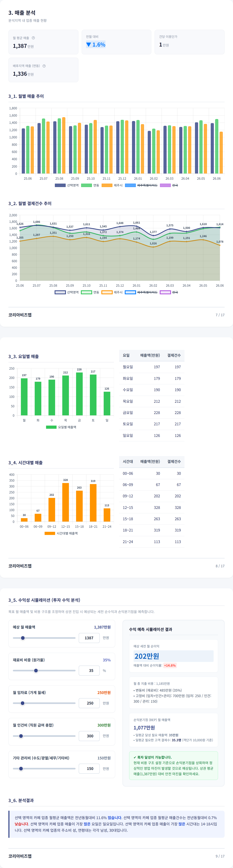Select the 15~18 row label in 시간대 table
Image resolution: width=233 pixels, height=868 pixels.
pos(128,519)
